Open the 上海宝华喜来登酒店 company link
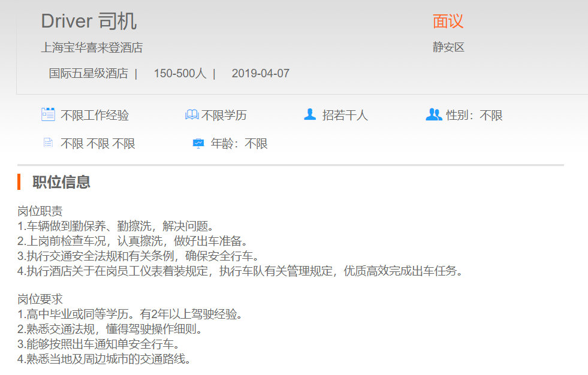588x375 pixels. click(92, 47)
